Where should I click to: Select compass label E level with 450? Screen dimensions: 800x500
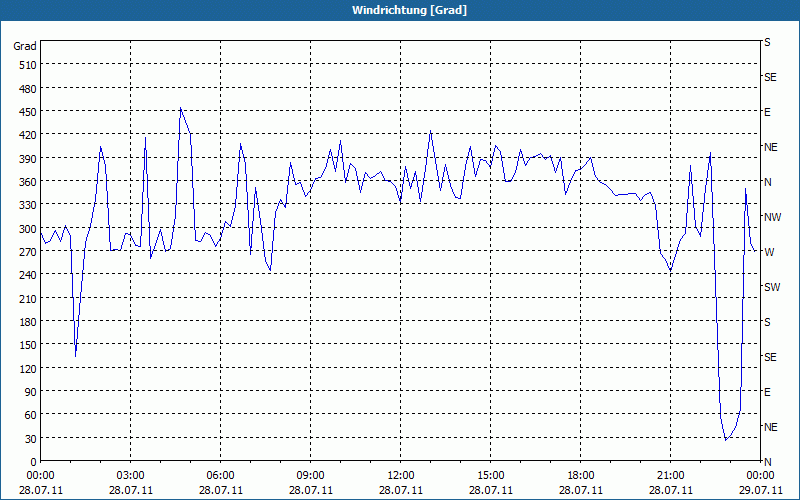coord(767,112)
